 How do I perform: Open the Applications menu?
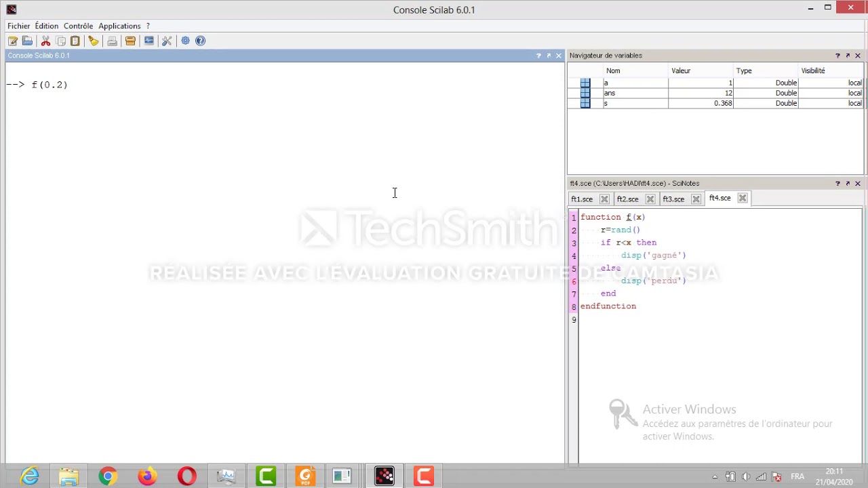coord(119,26)
